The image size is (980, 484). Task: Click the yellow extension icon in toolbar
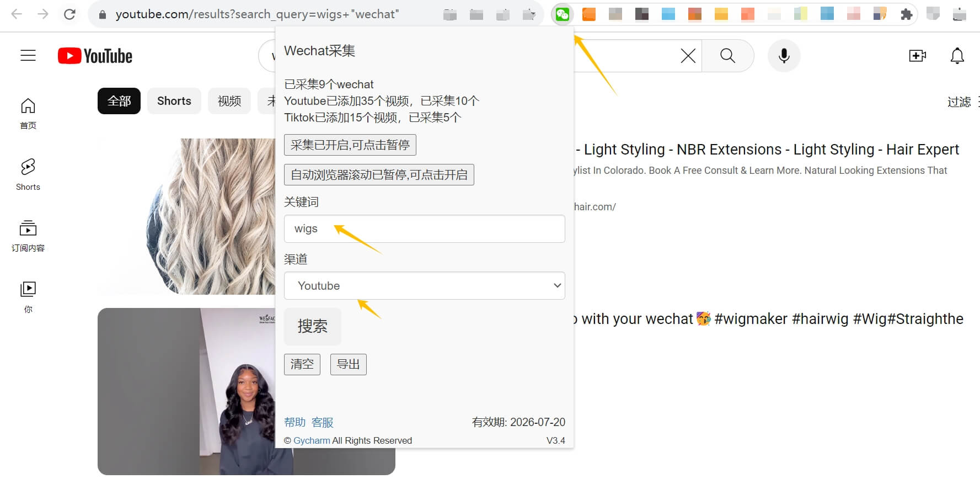[721, 14]
